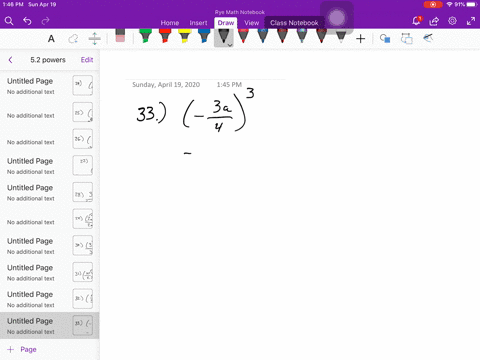This screenshot has height=360, width=480.
Task: Select the gray pencil at end of pens
Action: click(341, 36)
